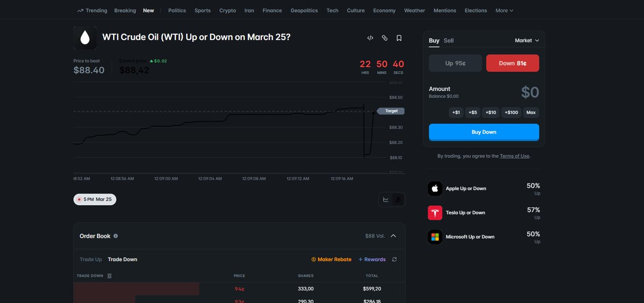Click the $599,20 total value

pyautogui.click(x=372, y=288)
